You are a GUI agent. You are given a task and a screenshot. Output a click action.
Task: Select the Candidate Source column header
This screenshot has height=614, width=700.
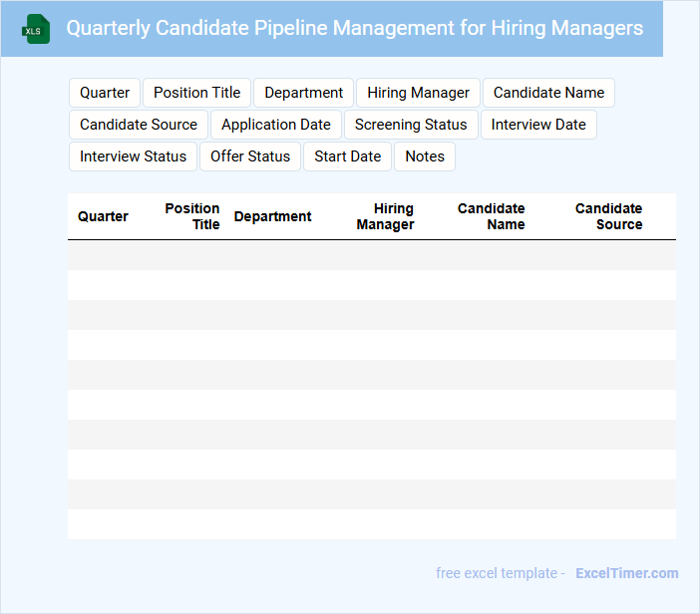point(609,216)
